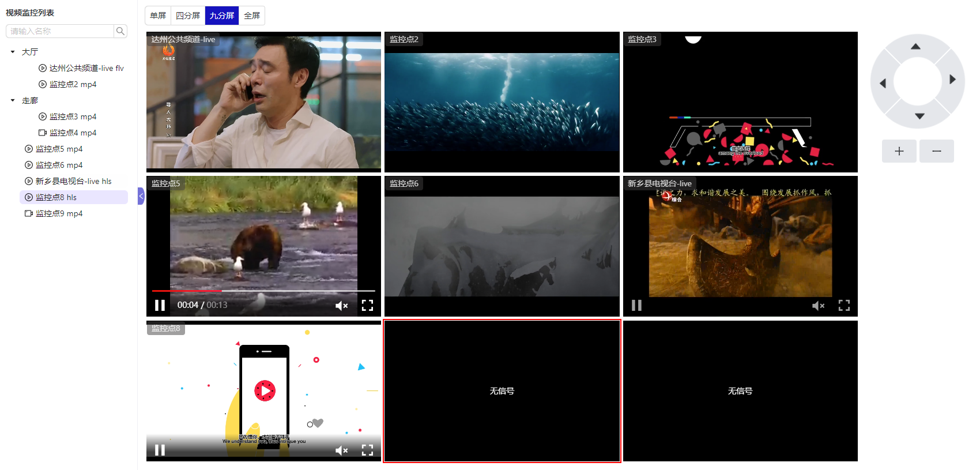Unmute the 监控点5 video

pyautogui.click(x=341, y=305)
